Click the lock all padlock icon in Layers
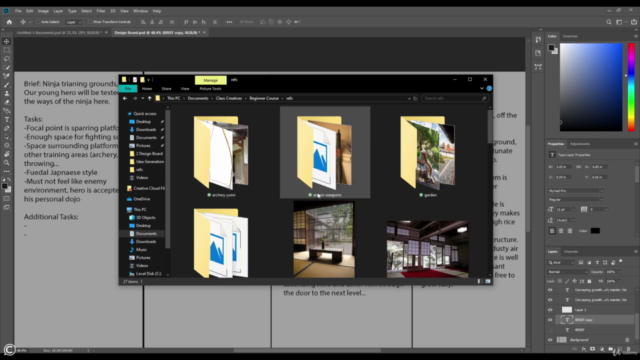640x360 pixels. [x=589, y=281]
